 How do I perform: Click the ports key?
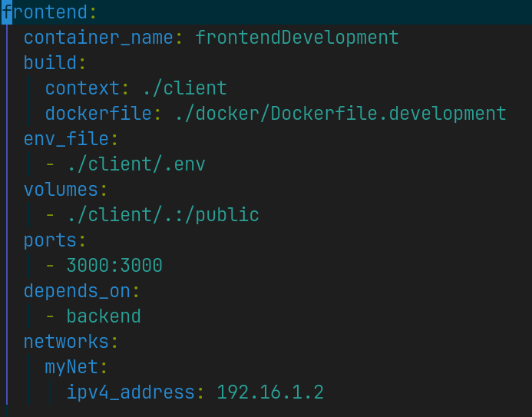click(50, 240)
